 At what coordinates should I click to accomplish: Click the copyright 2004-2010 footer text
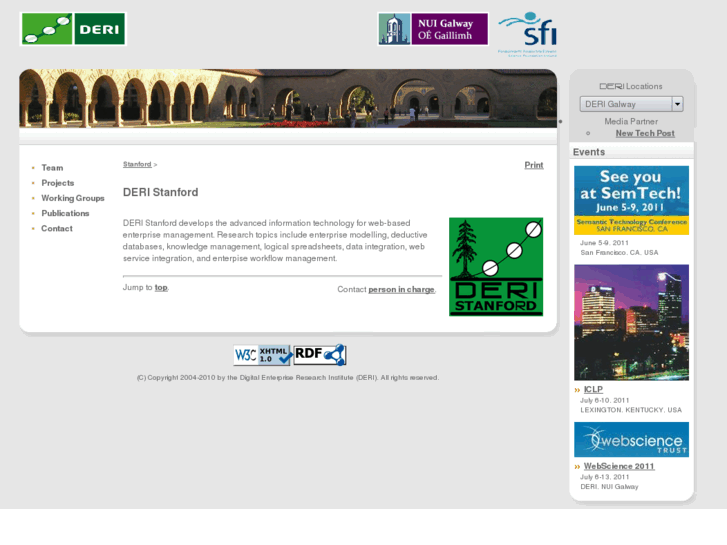[288, 378]
